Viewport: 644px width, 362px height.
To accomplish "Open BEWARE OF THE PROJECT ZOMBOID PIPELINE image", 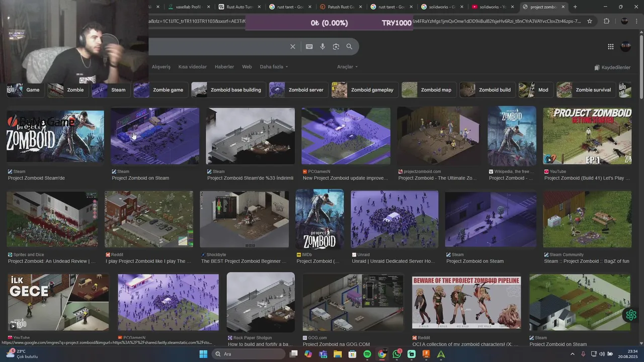I will point(466,302).
